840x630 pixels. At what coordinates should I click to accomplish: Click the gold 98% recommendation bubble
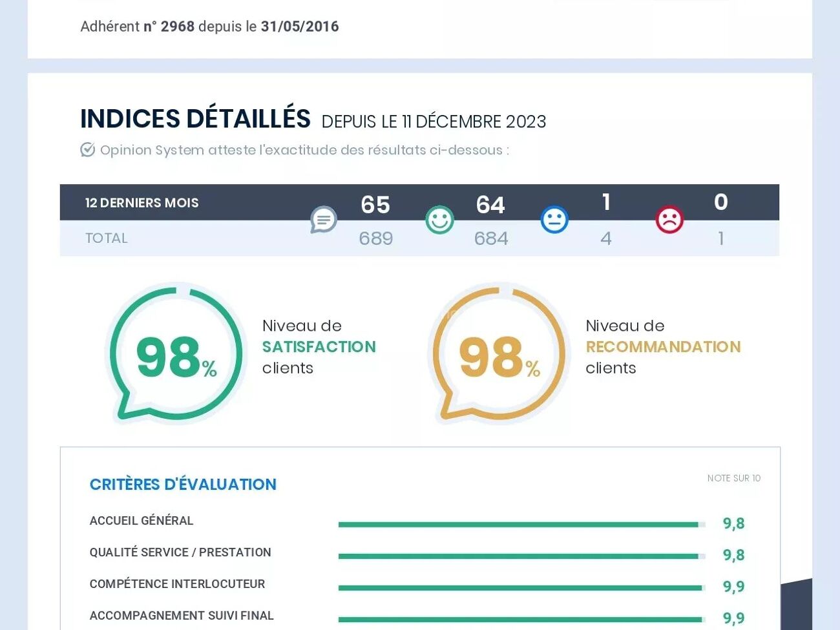[x=498, y=354]
